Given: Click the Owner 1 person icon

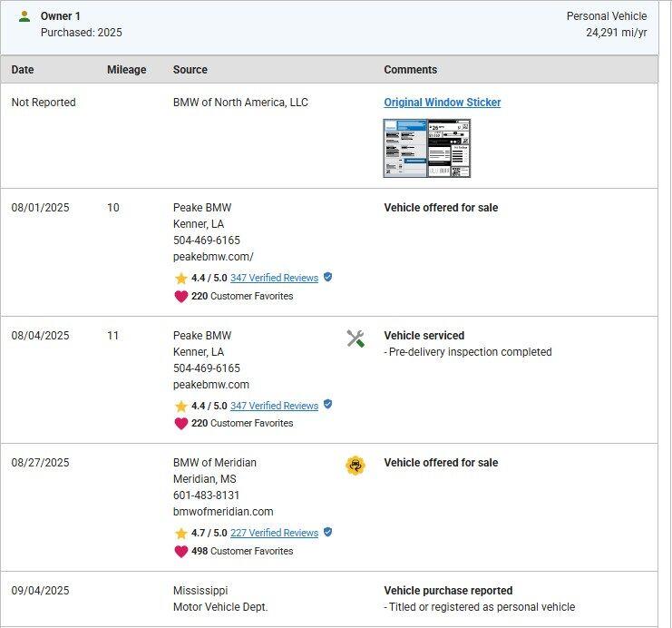Looking at the screenshot, I should [24, 16].
